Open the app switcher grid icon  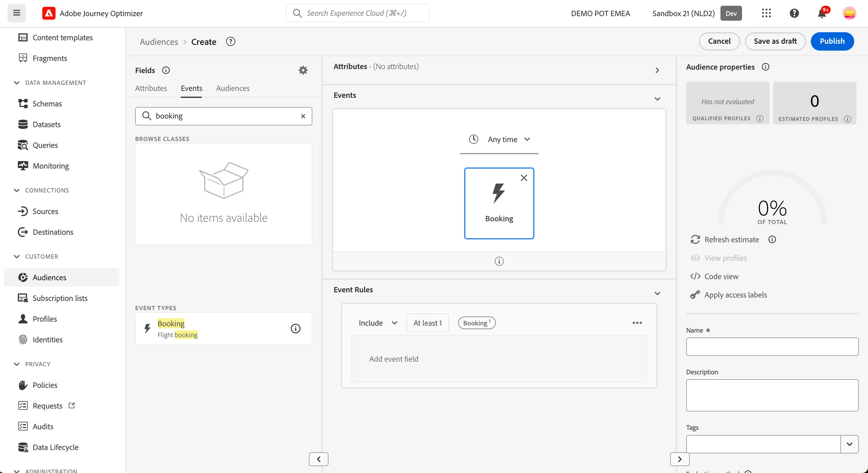[x=766, y=13]
